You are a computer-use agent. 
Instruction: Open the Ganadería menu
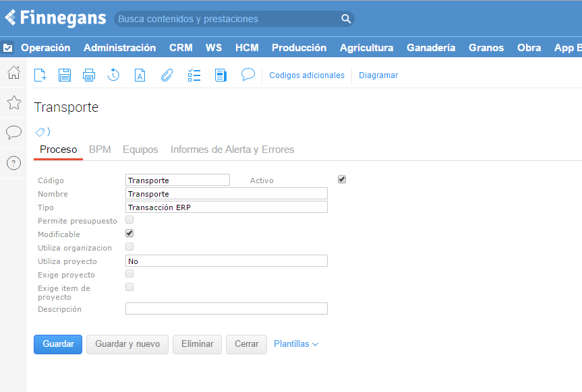(431, 48)
